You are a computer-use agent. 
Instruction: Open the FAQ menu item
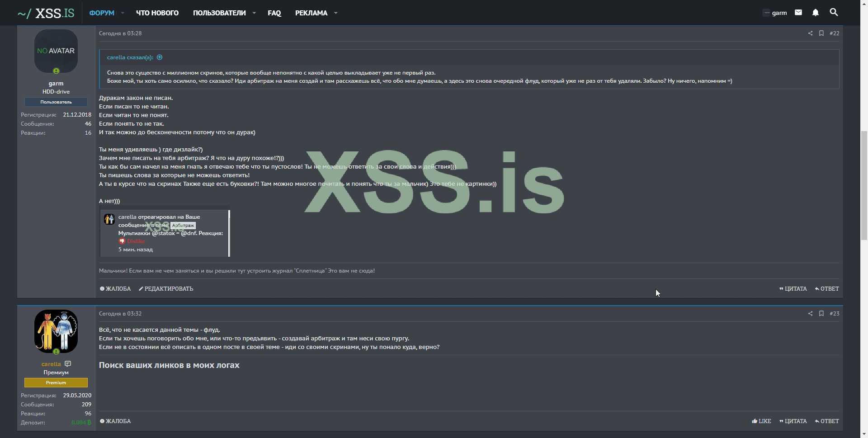(x=274, y=13)
